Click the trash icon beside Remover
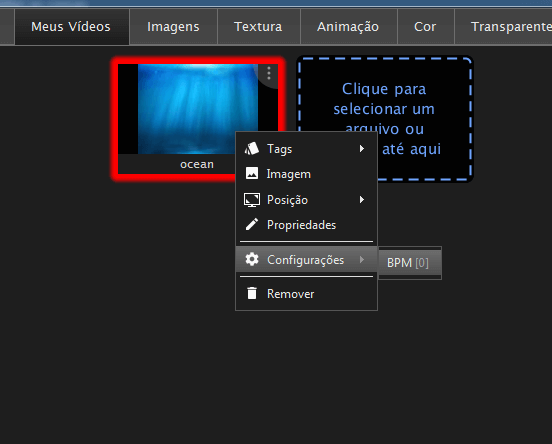This screenshot has width=552, height=444. point(252,293)
